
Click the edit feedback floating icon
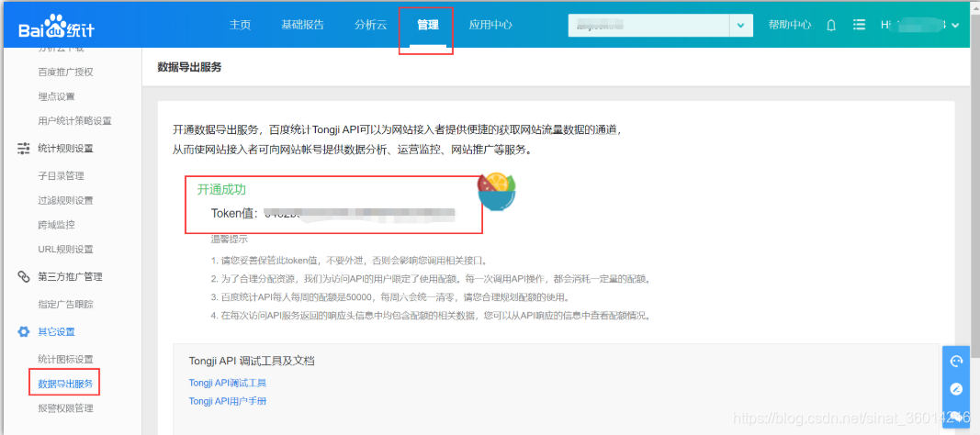pyautogui.click(x=955, y=389)
